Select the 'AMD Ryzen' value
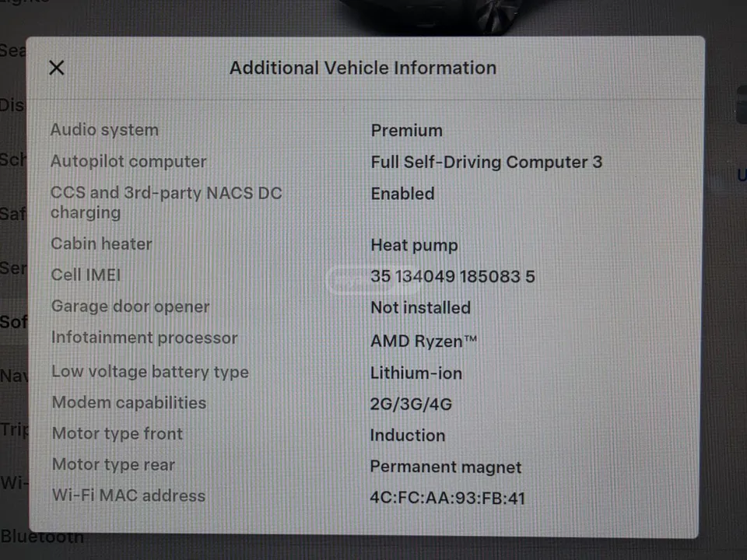 tap(423, 341)
